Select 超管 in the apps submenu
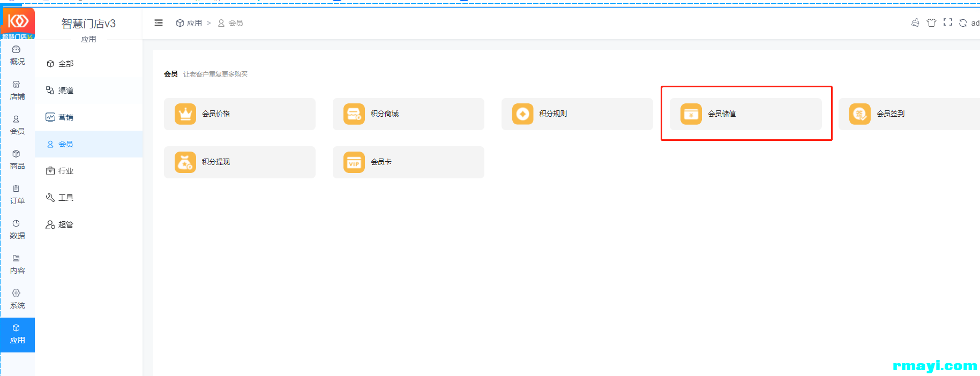This screenshot has width=980, height=376. 89,224
